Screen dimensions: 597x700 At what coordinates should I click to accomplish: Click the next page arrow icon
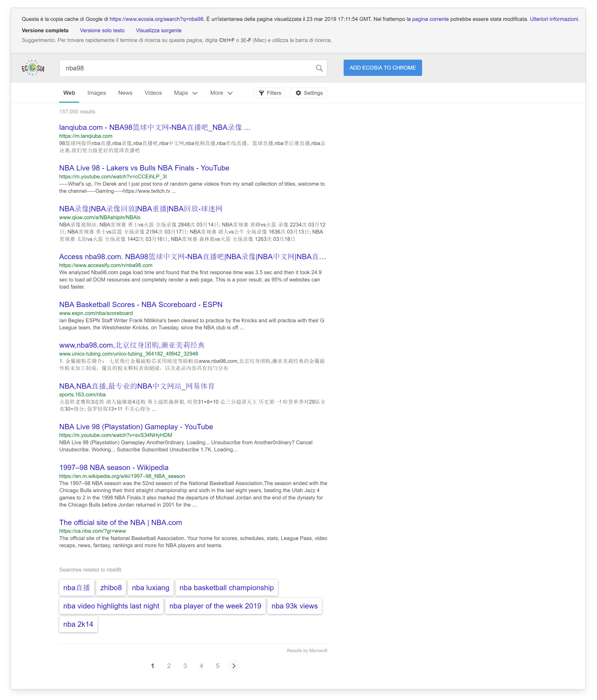click(234, 666)
